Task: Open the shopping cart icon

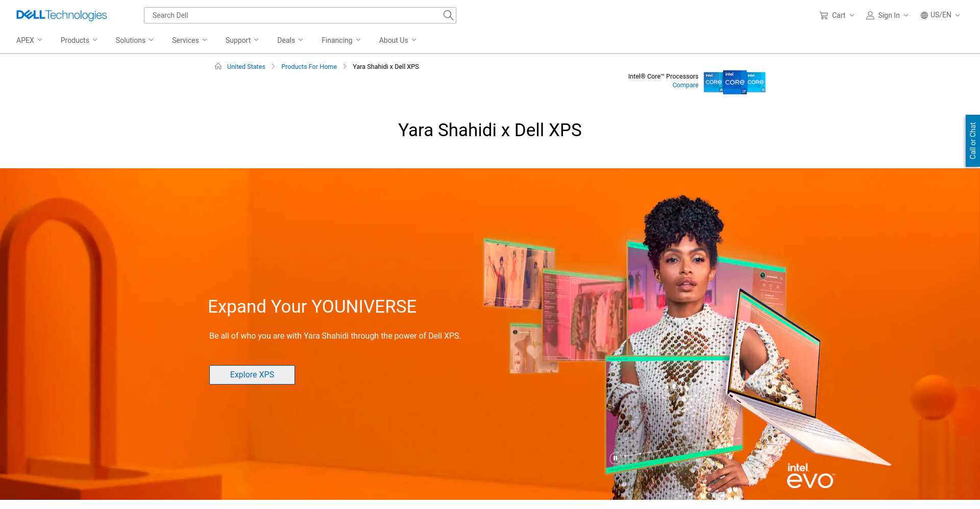Action: pyautogui.click(x=823, y=15)
